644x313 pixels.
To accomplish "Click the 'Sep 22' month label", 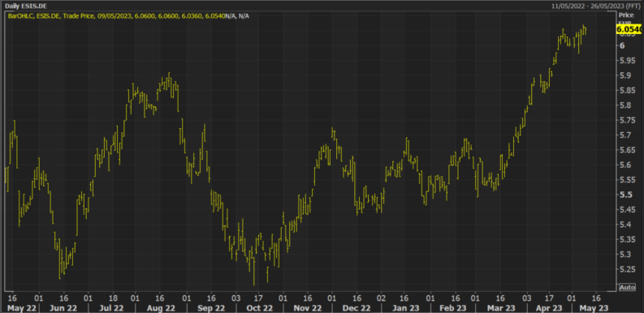I will [x=210, y=307].
